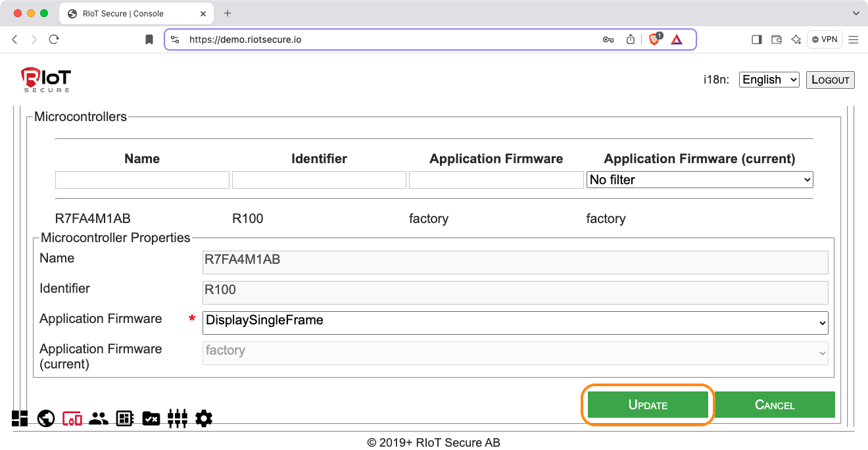Click the globe icon in bottom toolbar
Screen dimensions: 868x450
[x=46, y=418]
